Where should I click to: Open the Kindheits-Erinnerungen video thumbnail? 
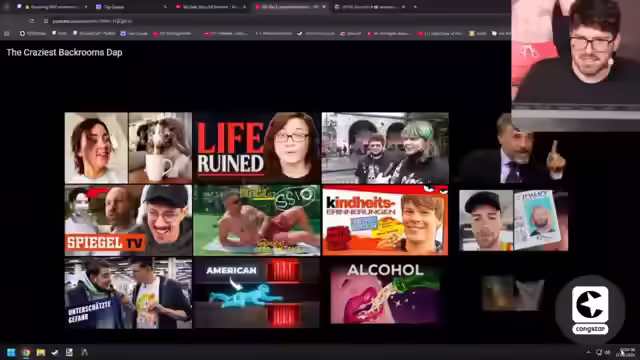[385, 220]
